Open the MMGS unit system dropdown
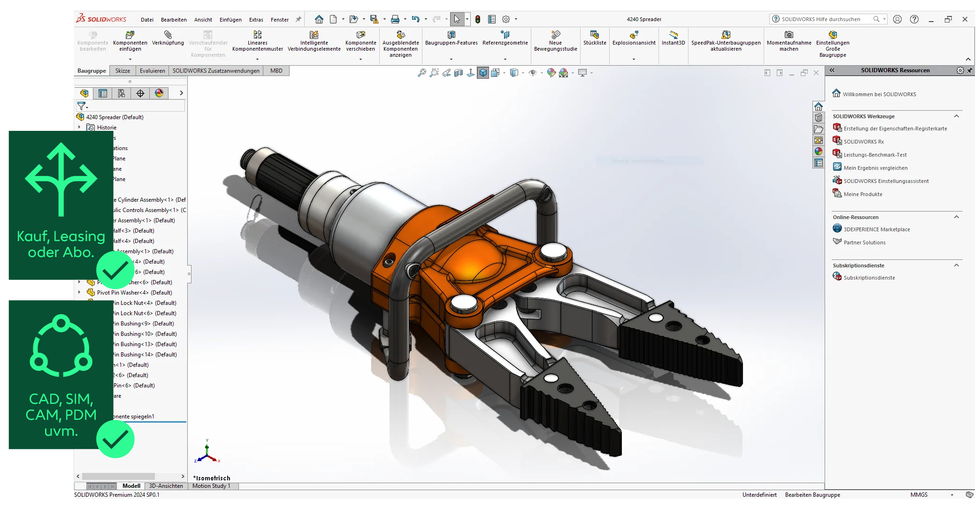The image size is (980, 508). pos(952,495)
